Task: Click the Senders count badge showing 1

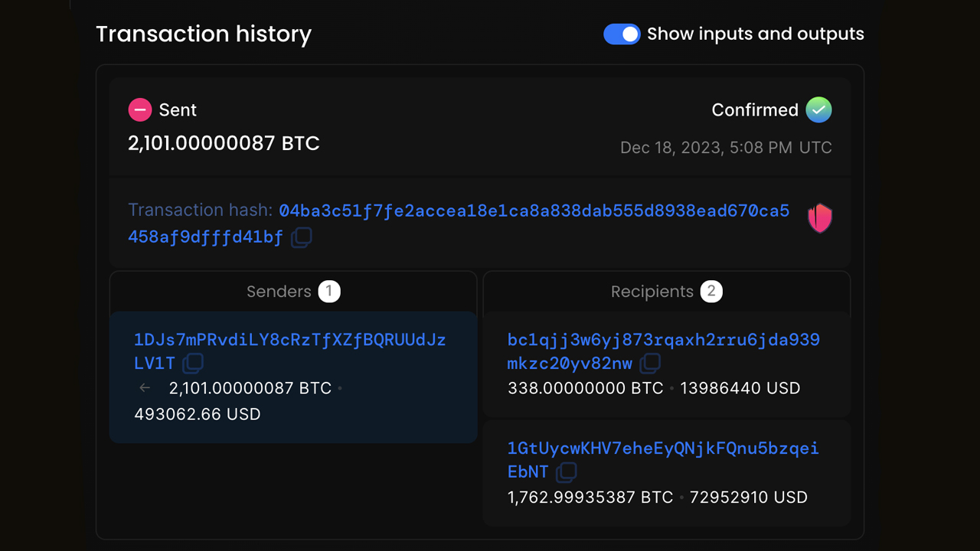Action: (329, 292)
